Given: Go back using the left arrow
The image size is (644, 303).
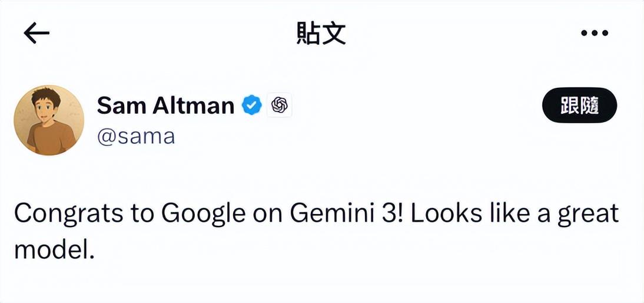Looking at the screenshot, I should point(36,34).
